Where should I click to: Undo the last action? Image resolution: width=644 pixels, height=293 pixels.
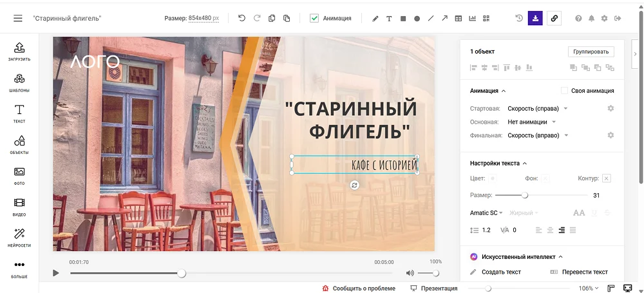pyautogui.click(x=241, y=18)
